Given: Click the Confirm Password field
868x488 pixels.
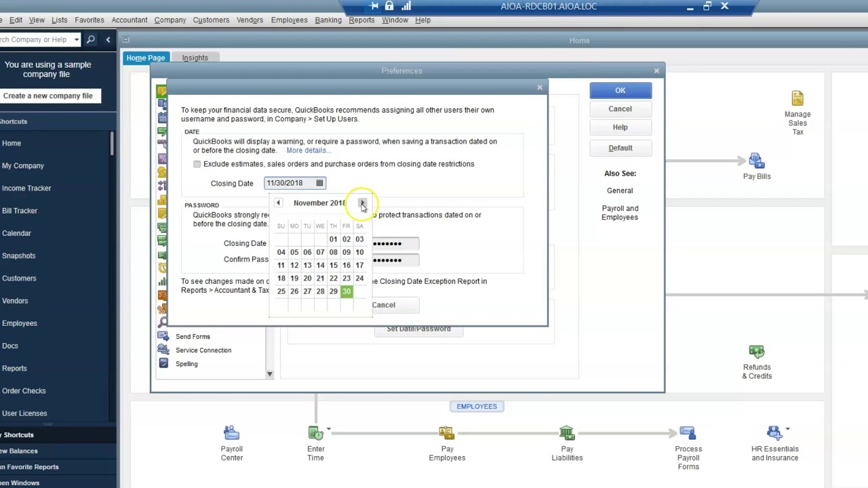Looking at the screenshot, I should pos(395,260).
